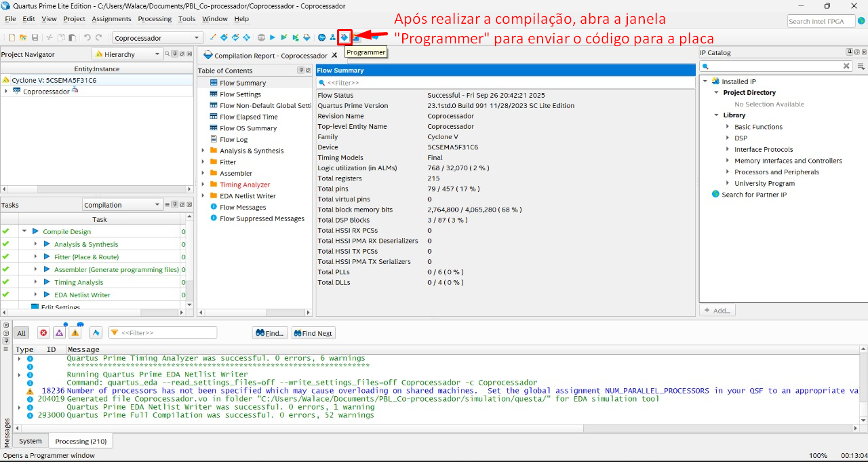
Task: Open Compilation Report toolbar icon
Action: [x=307, y=37]
